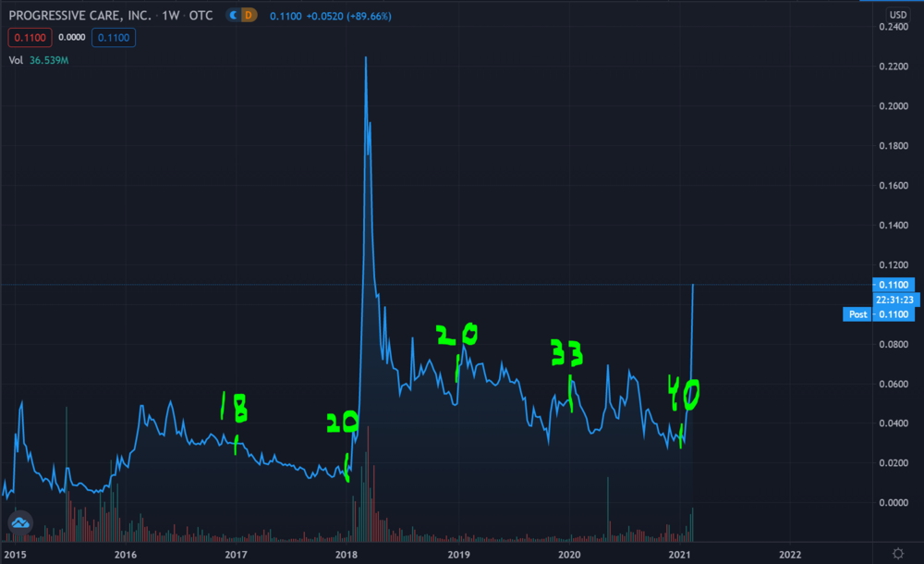The width and height of the screenshot is (924, 564).
Task: Open chart settings gear icon
Action: click(897, 553)
